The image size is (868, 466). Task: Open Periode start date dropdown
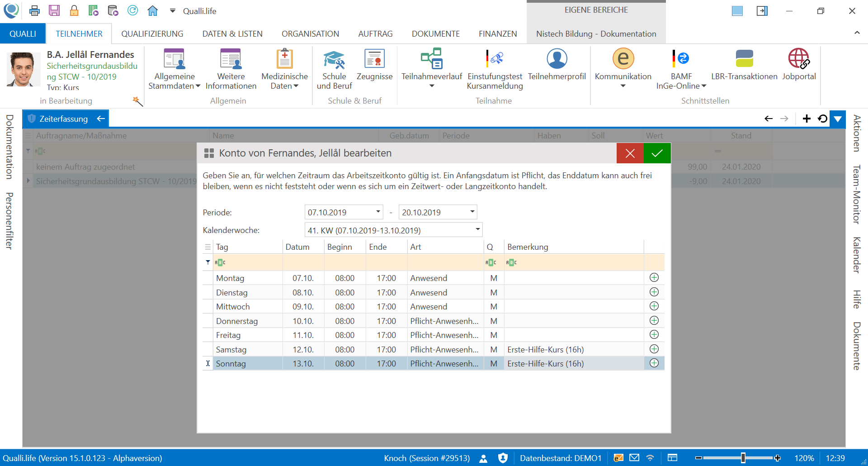pos(378,212)
